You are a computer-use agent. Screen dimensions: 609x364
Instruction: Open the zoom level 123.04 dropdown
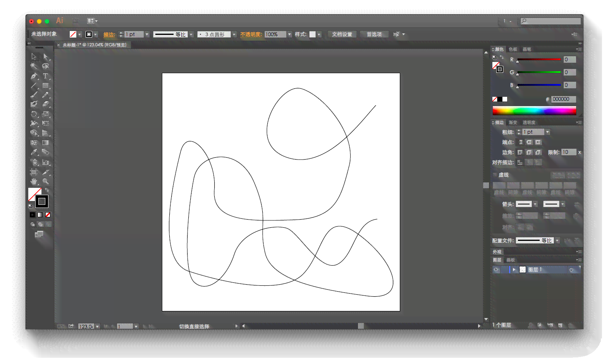pos(97,326)
